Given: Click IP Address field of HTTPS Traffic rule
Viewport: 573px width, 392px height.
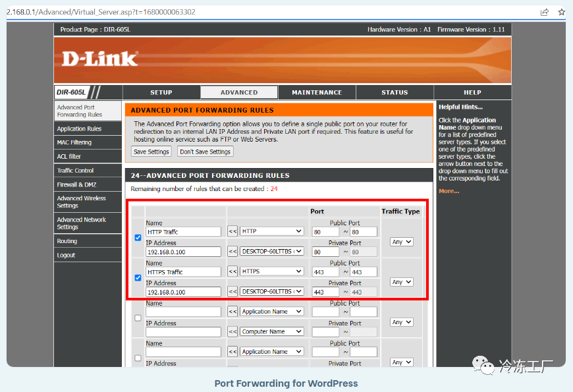Looking at the screenshot, I should [184, 292].
